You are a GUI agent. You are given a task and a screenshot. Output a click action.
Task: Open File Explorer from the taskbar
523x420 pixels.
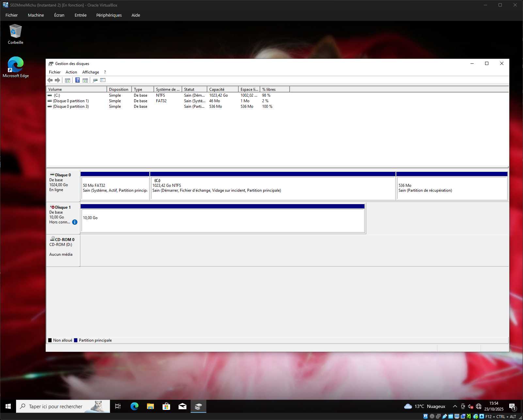coord(150,406)
